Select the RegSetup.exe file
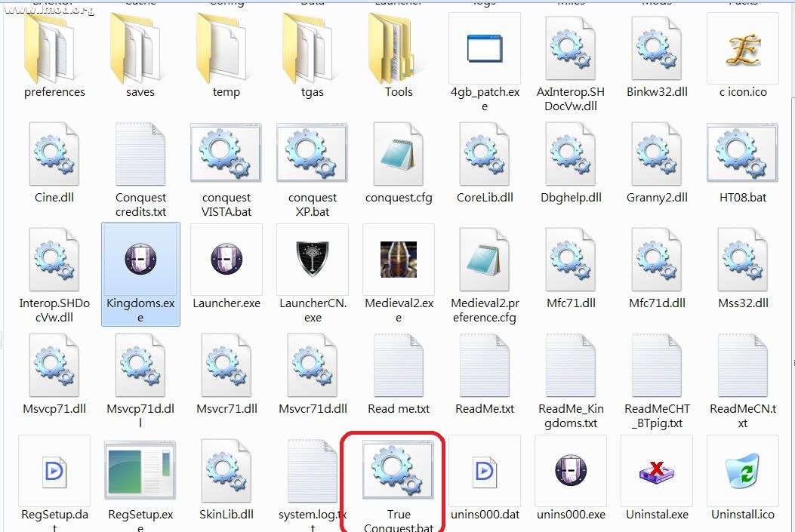This screenshot has width=795, height=532. pyautogui.click(x=140, y=472)
